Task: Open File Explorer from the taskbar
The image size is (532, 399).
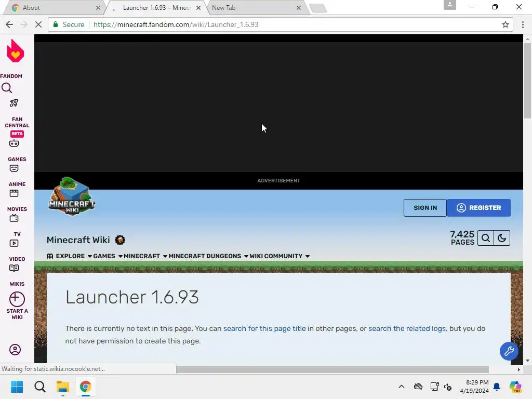Action: pos(63,387)
